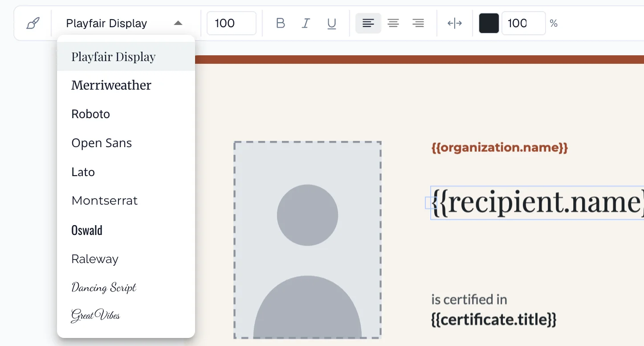The height and width of the screenshot is (346, 644).
Task: Click the style brush icon in toolbar
Action: (x=33, y=23)
